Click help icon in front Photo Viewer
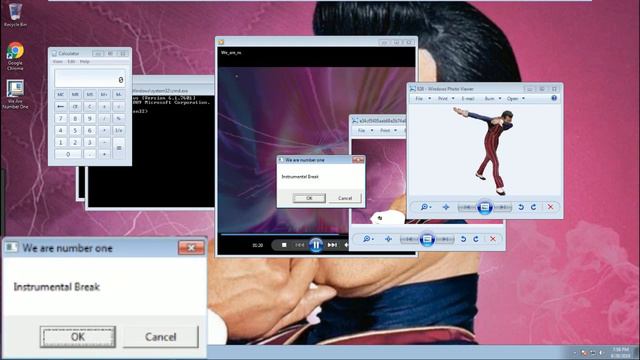The image size is (640, 360). pyautogui.click(x=554, y=98)
